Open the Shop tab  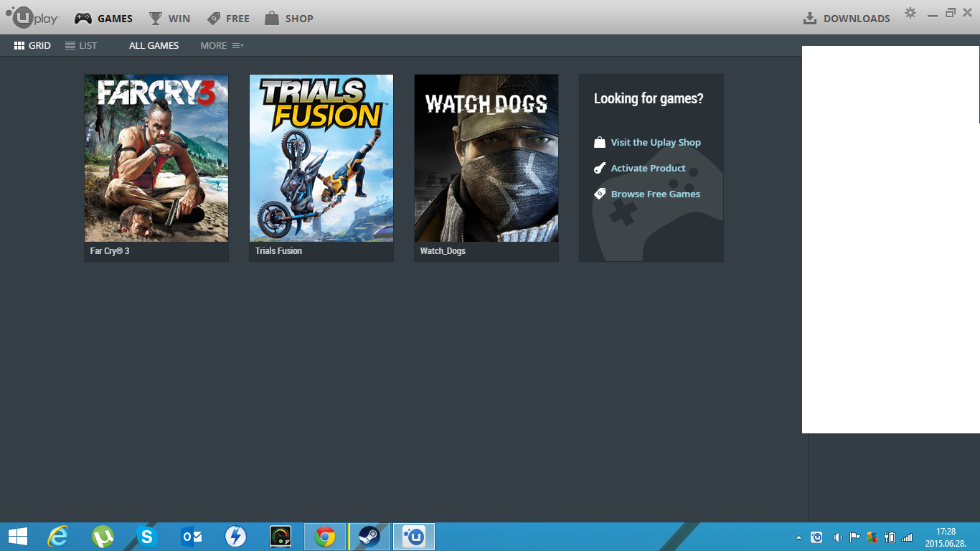coord(289,19)
